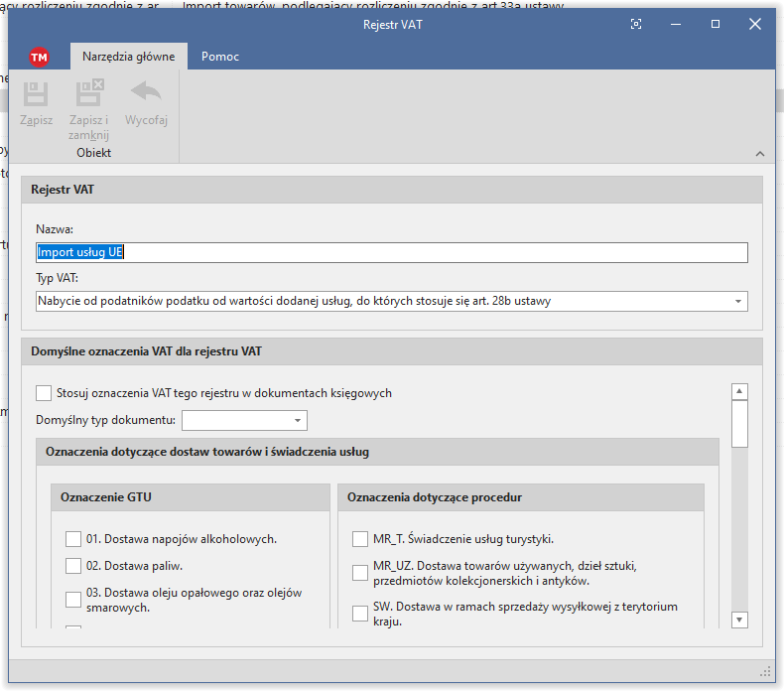Viewport: 784px width, 691px height.
Task: Click the Zapisz save icon
Action: pyautogui.click(x=36, y=95)
